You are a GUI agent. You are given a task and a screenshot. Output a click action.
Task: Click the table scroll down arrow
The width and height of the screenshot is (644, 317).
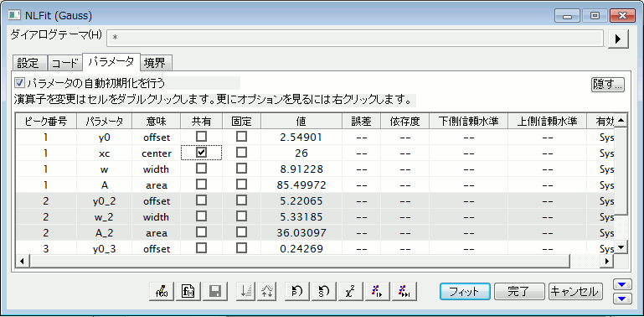[x=621, y=247]
